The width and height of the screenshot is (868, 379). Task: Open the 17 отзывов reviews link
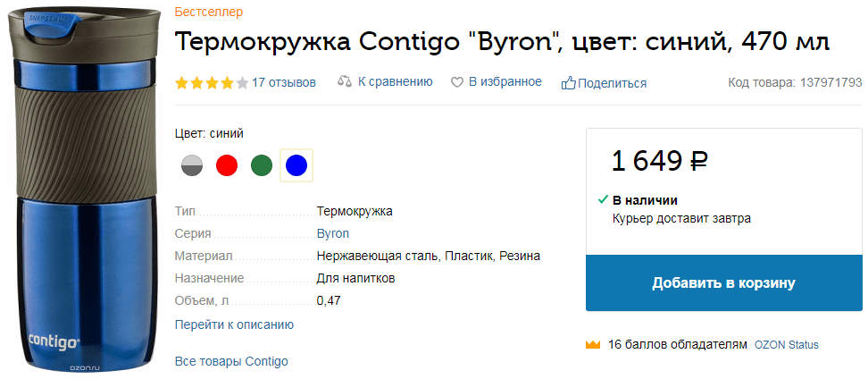click(284, 83)
